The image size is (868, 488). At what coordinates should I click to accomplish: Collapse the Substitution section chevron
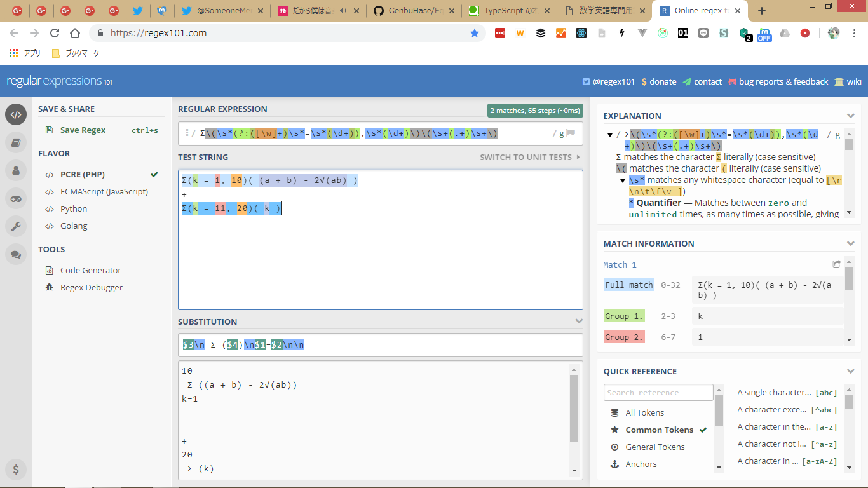coord(578,322)
